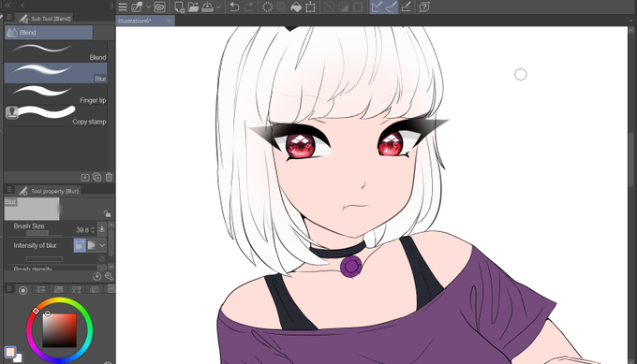Image resolution: width=637 pixels, height=364 pixels.
Task: Switch to the Approximate Color tab
Action: tap(95, 289)
